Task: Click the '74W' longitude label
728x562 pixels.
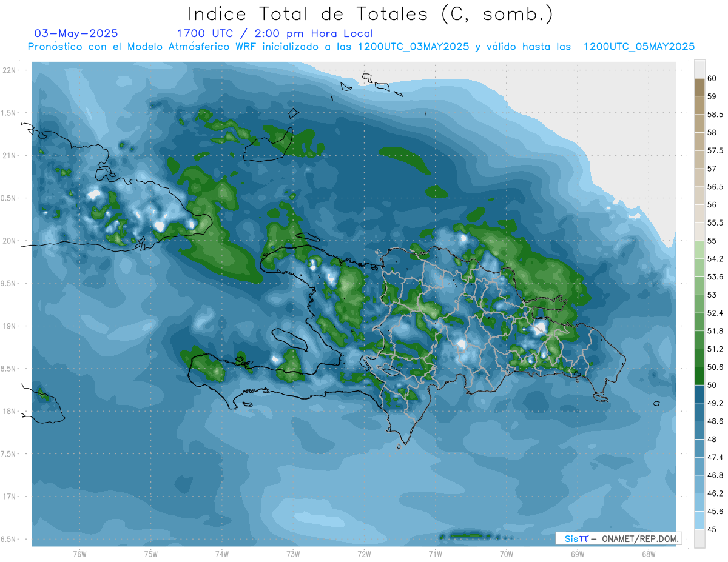Action: coord(222,554)
